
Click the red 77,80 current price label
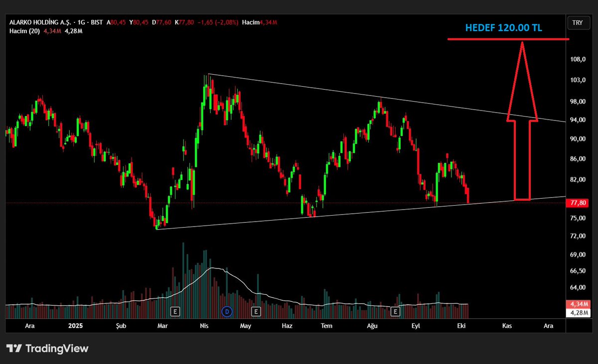click(x=579, y=203)
